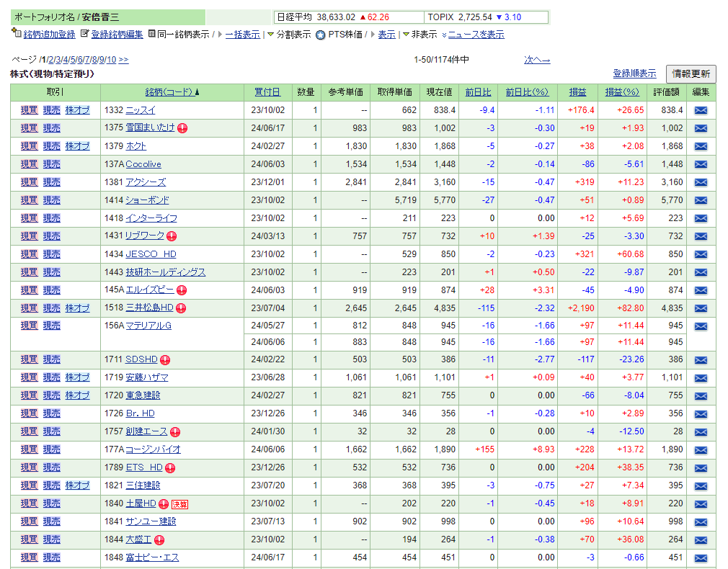This screenshot has height=569, width=728.
Task: Click 現売 for 1375 雪国まいたけ
Action: coord(51,128)
